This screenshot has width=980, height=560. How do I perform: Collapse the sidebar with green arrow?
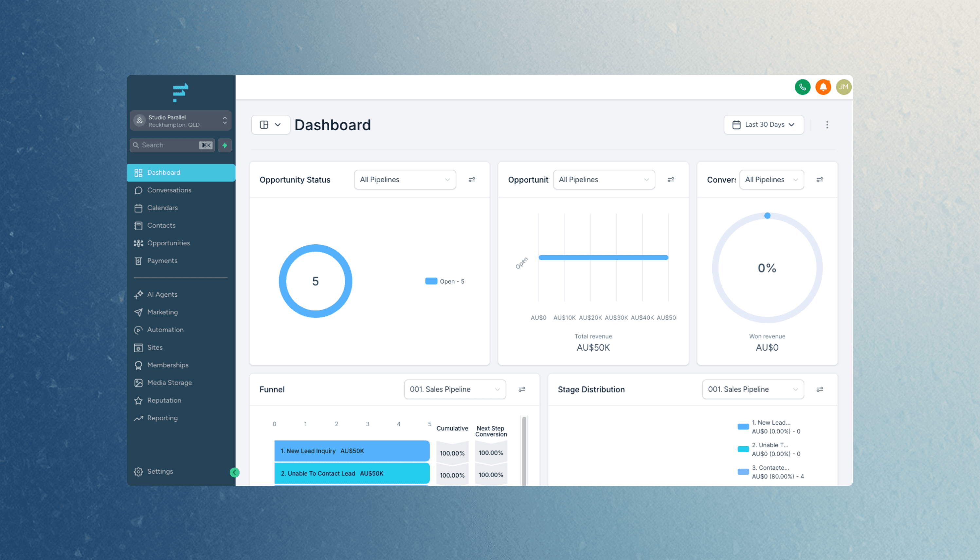pos(234,472)
